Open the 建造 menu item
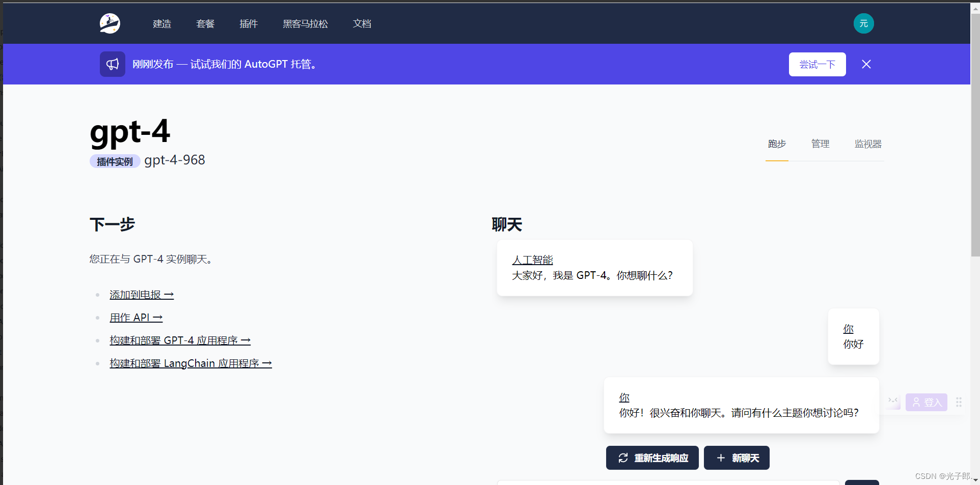This screenshot has height=485, width=980. click(x=162, y=24)
